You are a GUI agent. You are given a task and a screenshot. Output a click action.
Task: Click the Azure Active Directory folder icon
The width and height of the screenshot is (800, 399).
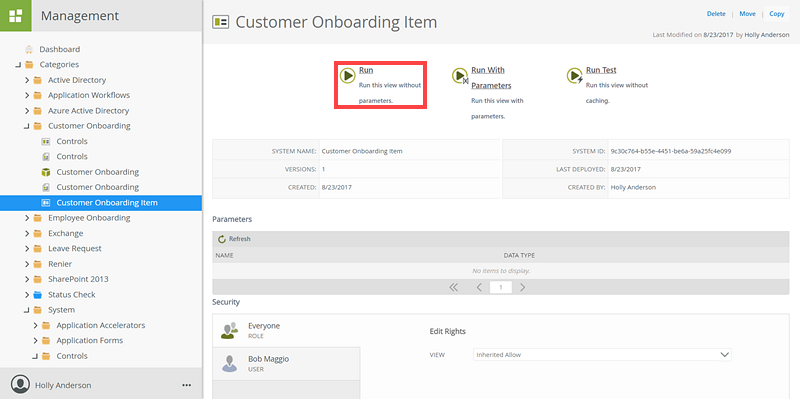37,111
